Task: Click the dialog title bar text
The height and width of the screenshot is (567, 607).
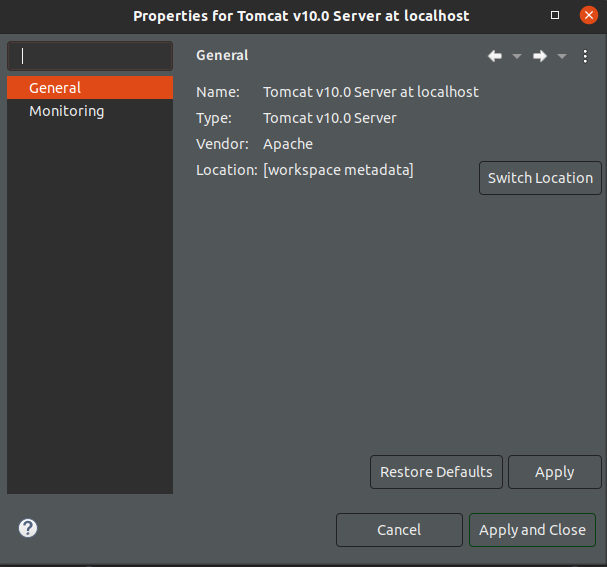Action: [x=301, y=15]
